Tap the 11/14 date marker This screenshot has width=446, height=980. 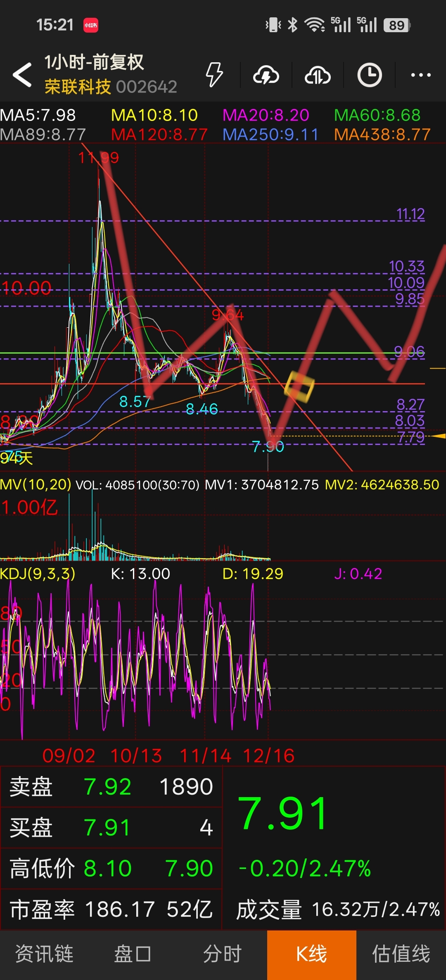pyautogui.click(x=205, y=756)
